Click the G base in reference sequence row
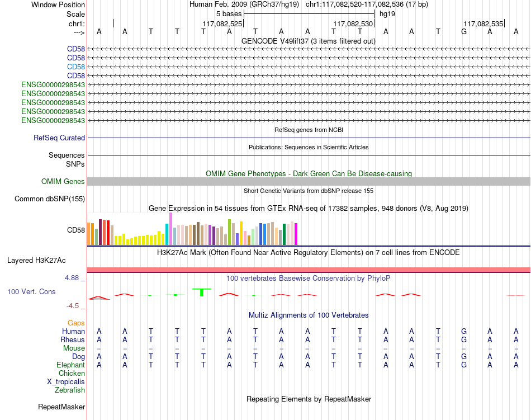531x420 pixels. [x=464, y=31]
